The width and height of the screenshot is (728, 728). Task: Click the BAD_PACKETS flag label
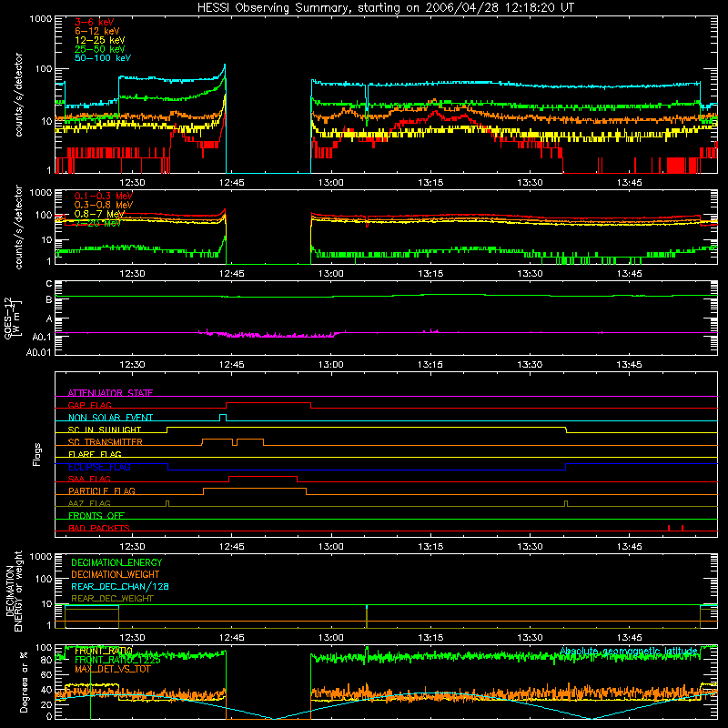[99, 528]
